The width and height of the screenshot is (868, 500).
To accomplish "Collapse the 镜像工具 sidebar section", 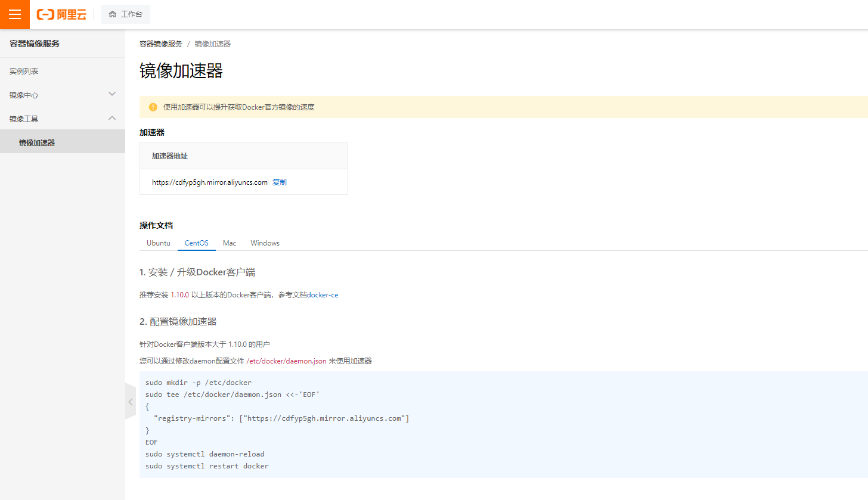I will (63, 119).
